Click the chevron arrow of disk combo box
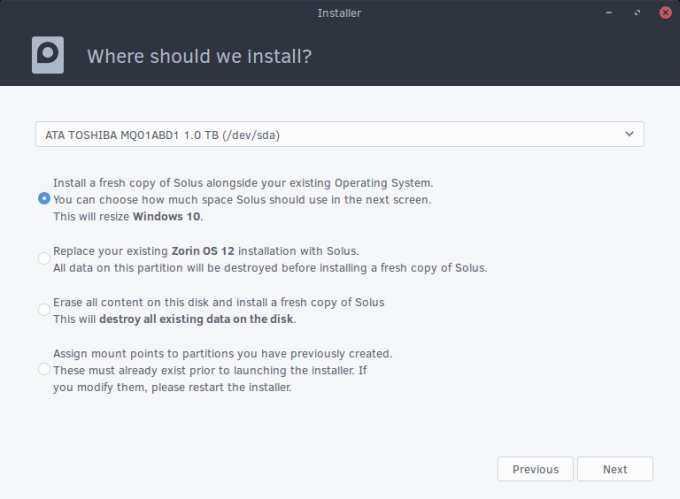Screen dimensions: 680x499 tap(629, 134)
